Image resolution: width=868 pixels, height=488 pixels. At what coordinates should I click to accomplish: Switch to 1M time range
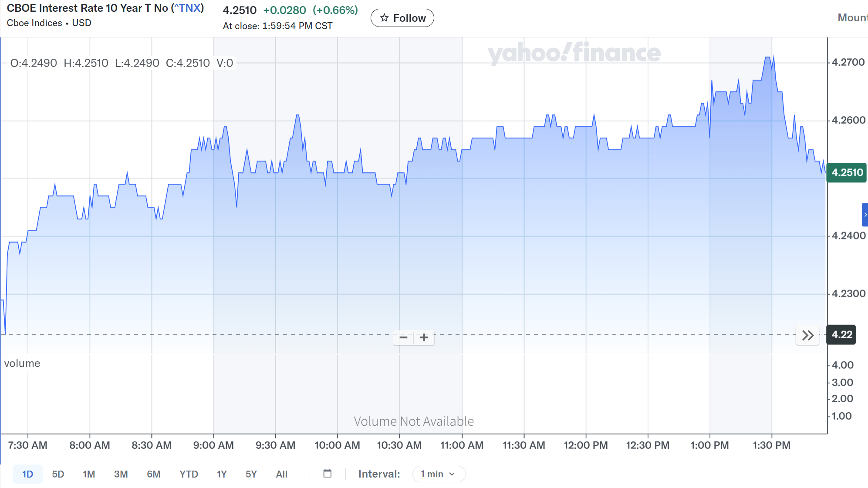pyautogui.click(x=89, y=474)
